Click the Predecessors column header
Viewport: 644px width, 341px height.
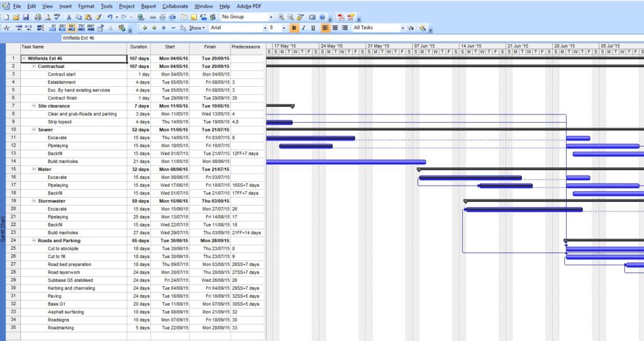246,47
